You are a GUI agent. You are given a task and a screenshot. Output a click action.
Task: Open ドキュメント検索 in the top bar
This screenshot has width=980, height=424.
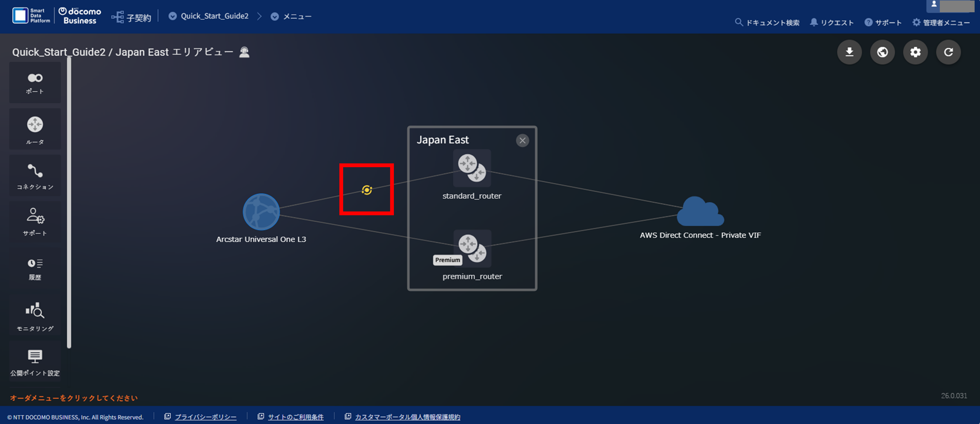[x=767, y=22]
